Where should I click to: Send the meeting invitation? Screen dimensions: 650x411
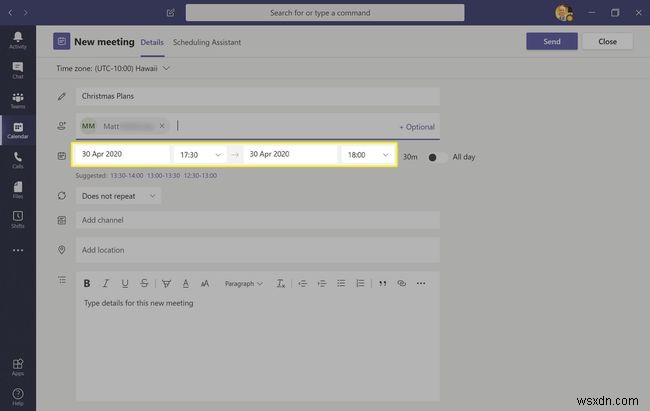pos(552,41)
